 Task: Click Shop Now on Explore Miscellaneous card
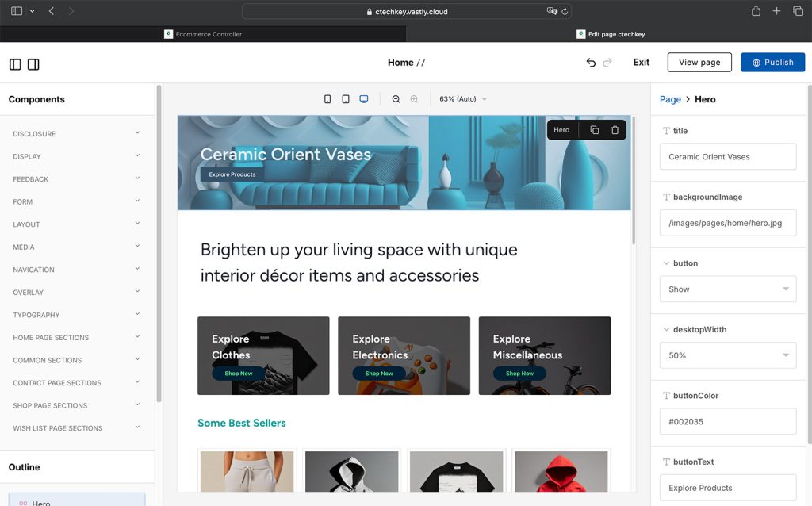click(519, 374)
